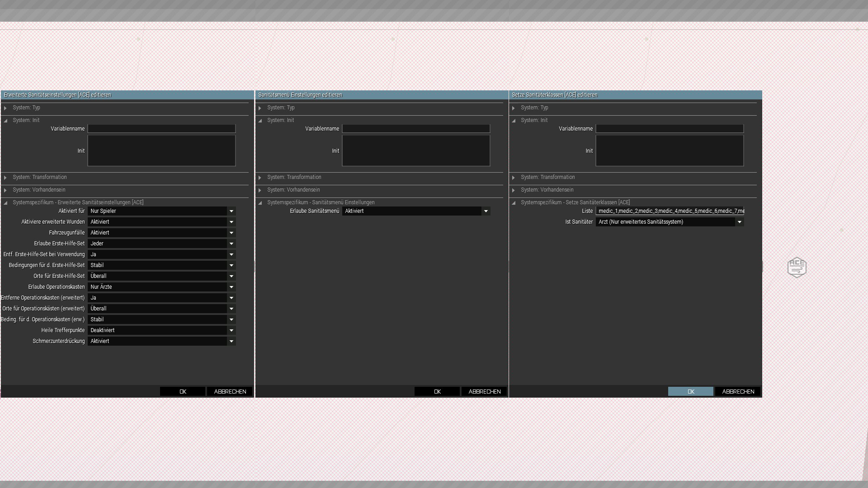Click ABBRECHEN in Sanitätsmenü Einstellungen dialog
The image size is (868, 488).
pos(484,391)
